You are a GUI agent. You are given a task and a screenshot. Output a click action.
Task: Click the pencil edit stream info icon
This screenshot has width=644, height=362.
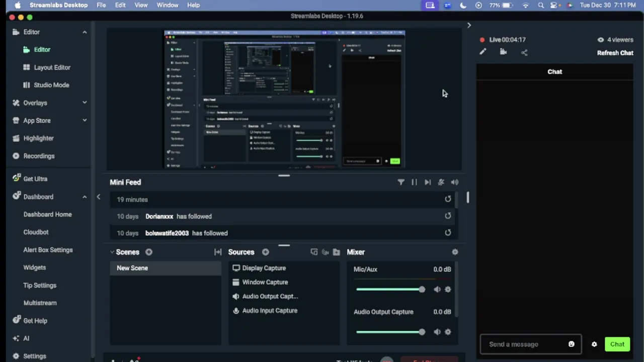point(483,52)
